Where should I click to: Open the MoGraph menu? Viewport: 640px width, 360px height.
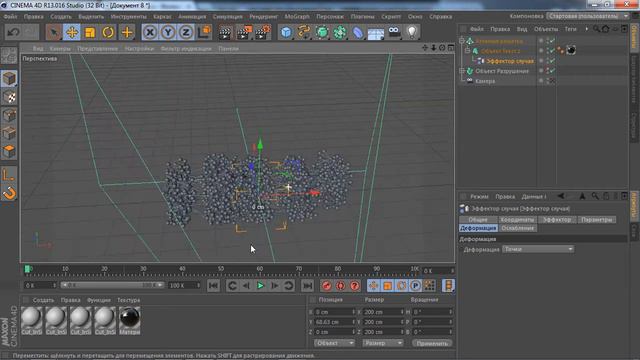click(297, 17)
